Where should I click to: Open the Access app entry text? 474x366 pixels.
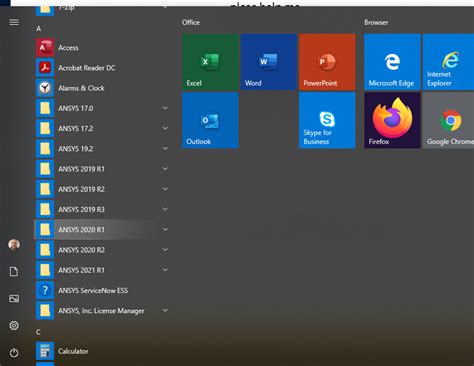coord(68,48)
